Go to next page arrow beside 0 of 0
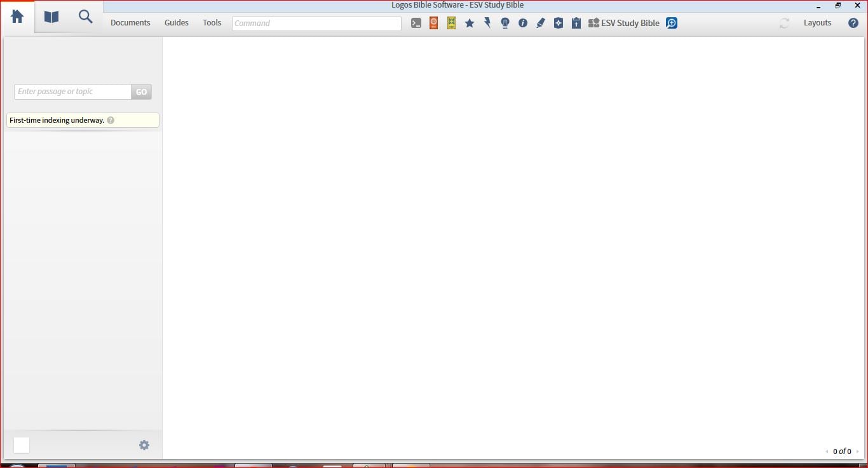The height and width of the screenshot is (468, 868). [x=858, y=451]
